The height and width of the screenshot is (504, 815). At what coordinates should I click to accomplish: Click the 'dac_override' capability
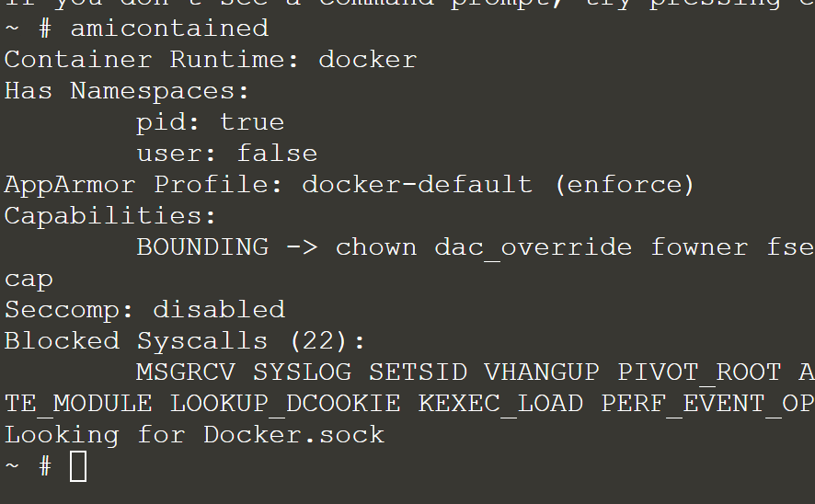[534, 247]
